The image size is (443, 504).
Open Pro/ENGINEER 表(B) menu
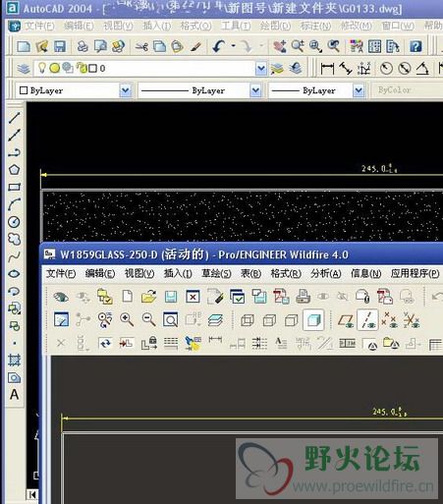[250, 273]
